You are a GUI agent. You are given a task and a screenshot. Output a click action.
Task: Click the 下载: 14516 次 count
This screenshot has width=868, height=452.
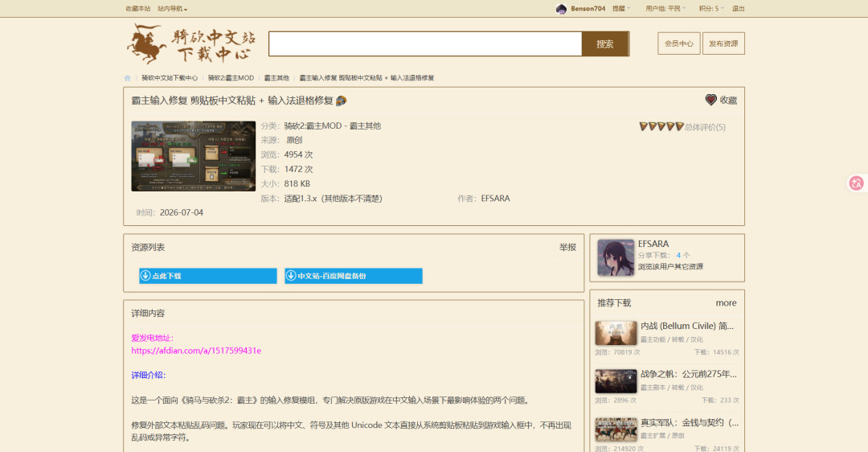(x=716, y=352)
